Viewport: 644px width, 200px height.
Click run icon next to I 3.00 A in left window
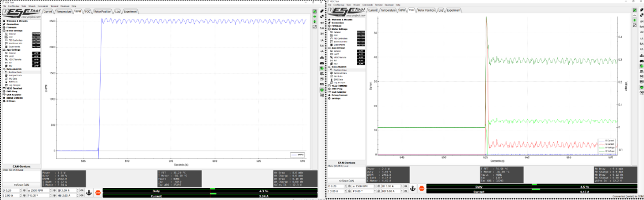click(x=24, y=195)
